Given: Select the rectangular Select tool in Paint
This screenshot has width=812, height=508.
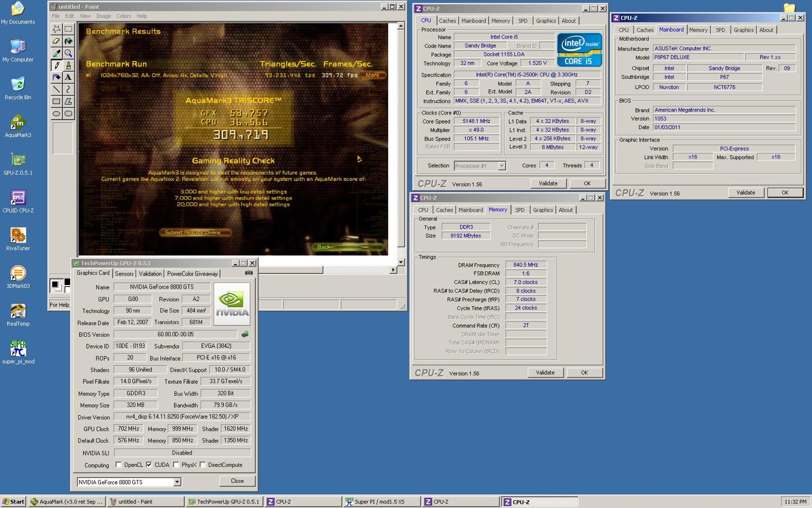Looking at the screenshot, I should coord(69,29).
